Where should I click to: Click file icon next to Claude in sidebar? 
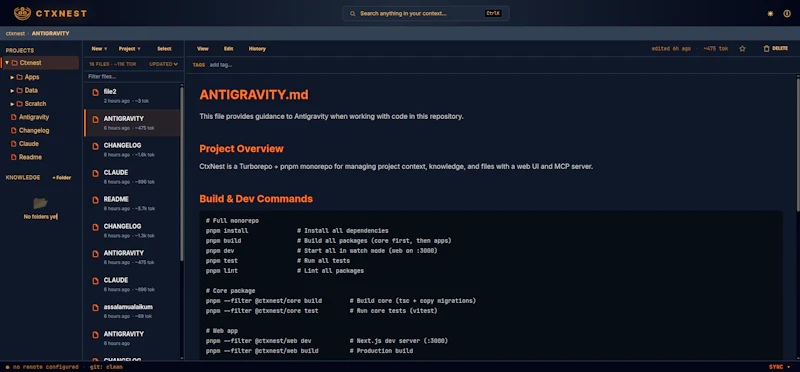tap(14, 144)
